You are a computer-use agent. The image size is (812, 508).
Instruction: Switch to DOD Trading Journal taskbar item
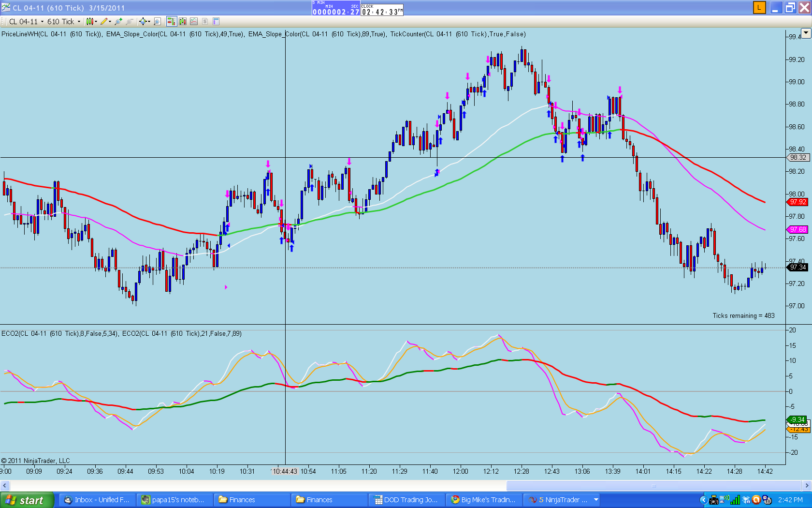click(406, 500)
